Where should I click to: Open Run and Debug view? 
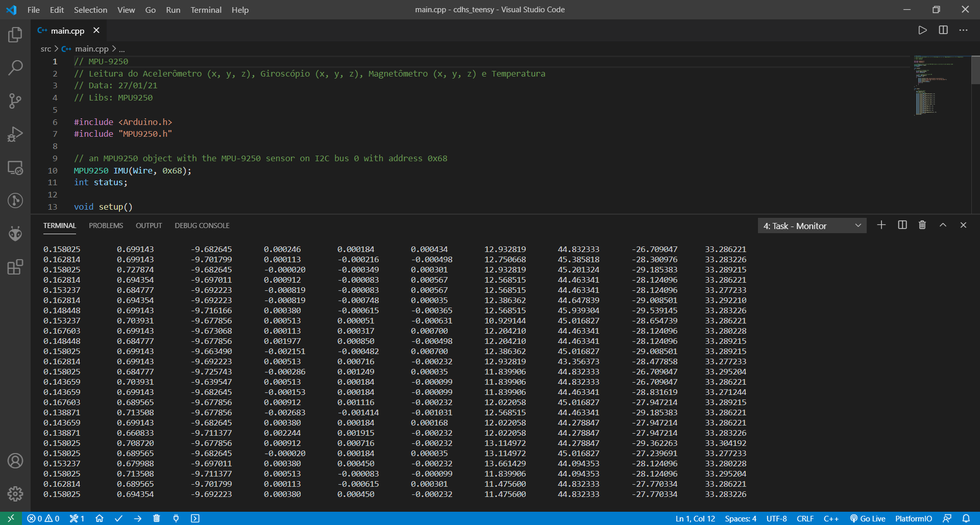coord(15,134)
